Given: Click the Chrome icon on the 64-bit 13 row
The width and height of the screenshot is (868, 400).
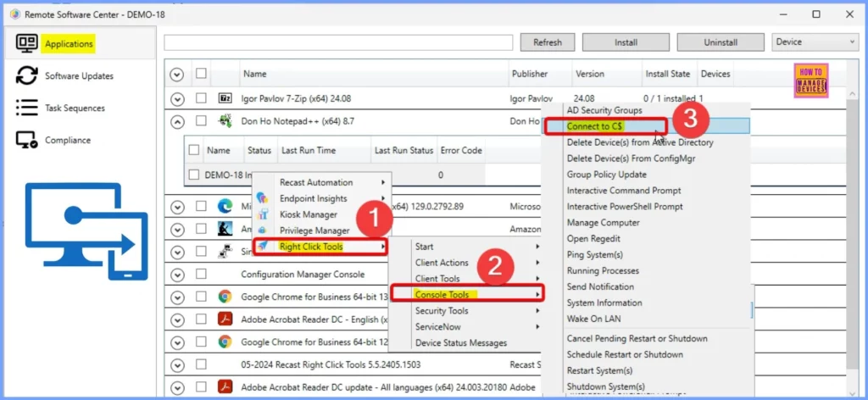Looking at the screenshot, I should point(225,297).
